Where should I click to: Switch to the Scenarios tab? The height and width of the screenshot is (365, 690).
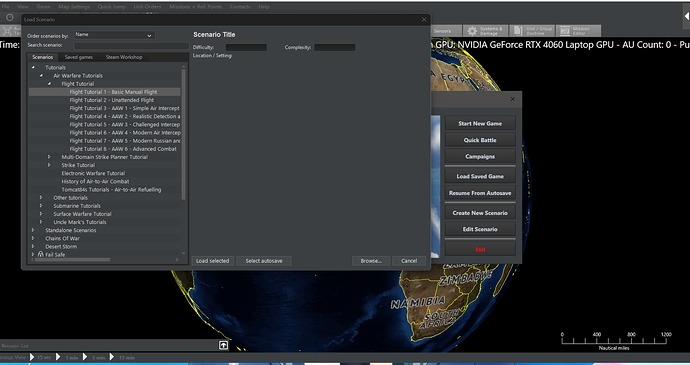pyautogui.click(x=42, y=57)
